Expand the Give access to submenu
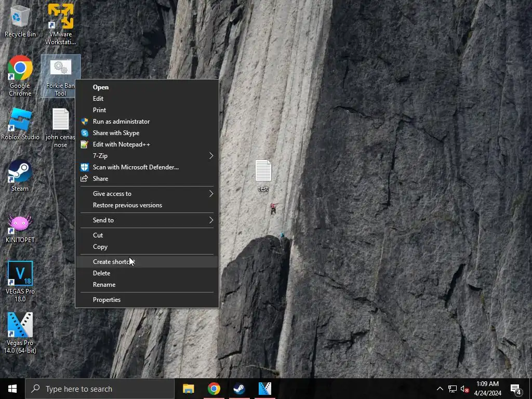This screenshot has height=399, width=532. [x=147, y=194]
